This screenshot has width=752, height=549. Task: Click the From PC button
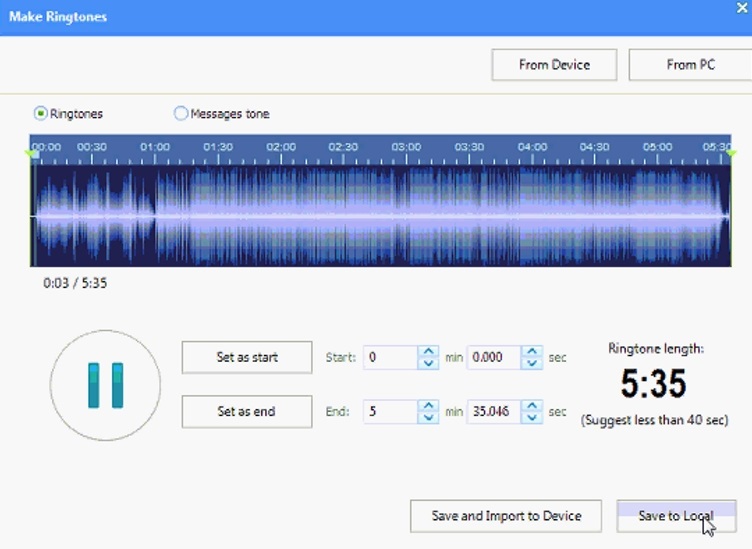pyautogui.click(x=690, y=65)
